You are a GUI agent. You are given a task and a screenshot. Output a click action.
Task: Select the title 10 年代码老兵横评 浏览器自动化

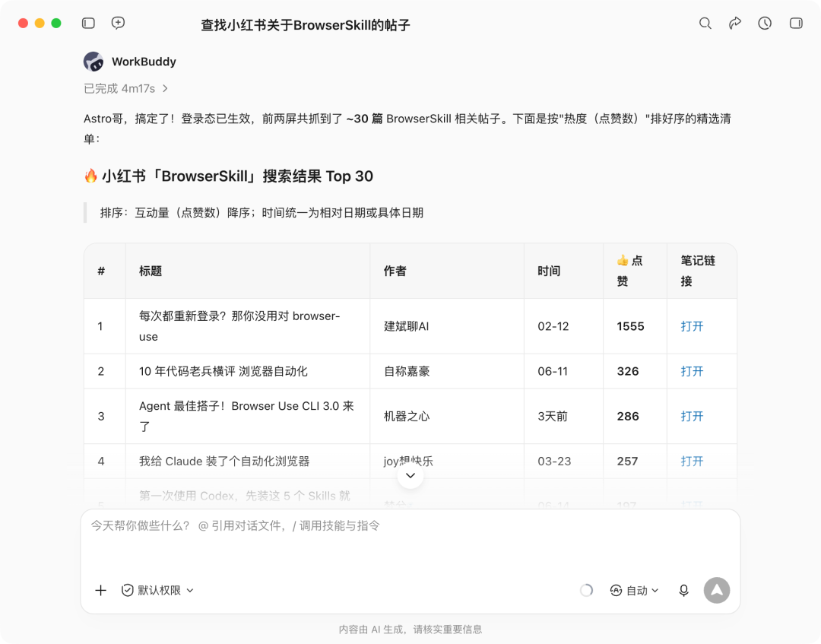click(x=223, y=371)
